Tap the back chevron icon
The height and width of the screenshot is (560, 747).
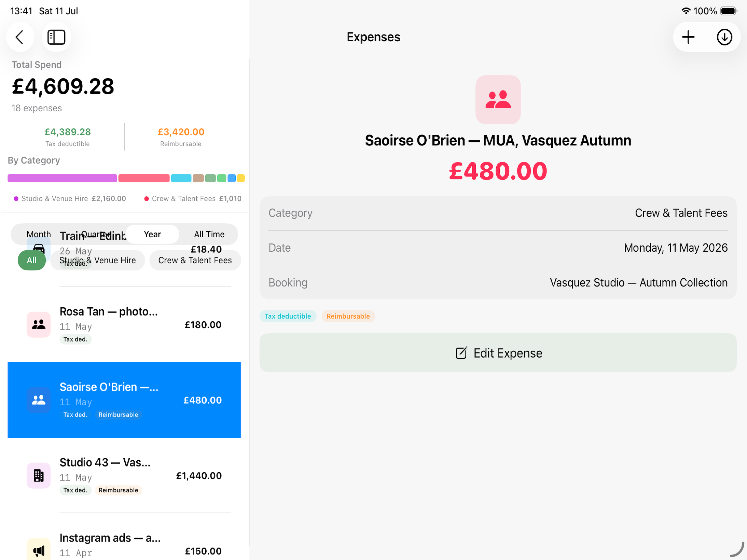(20, 37)
